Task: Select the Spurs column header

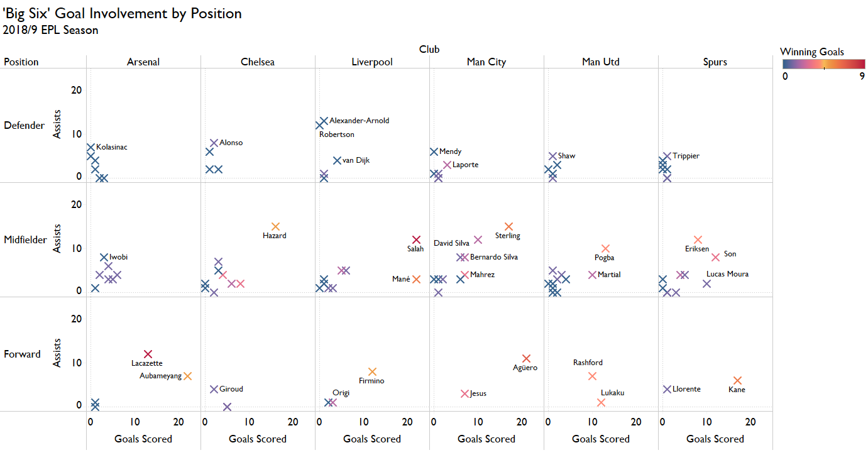Action: (715, 62)
